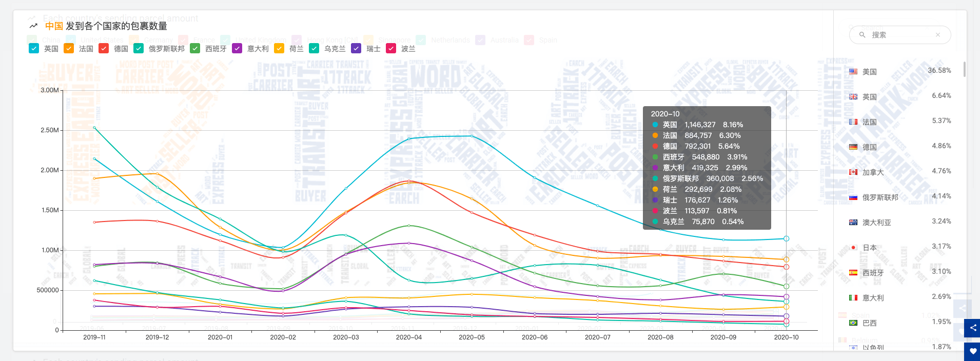Toggle the 波兰 legend checkbox

391,49
